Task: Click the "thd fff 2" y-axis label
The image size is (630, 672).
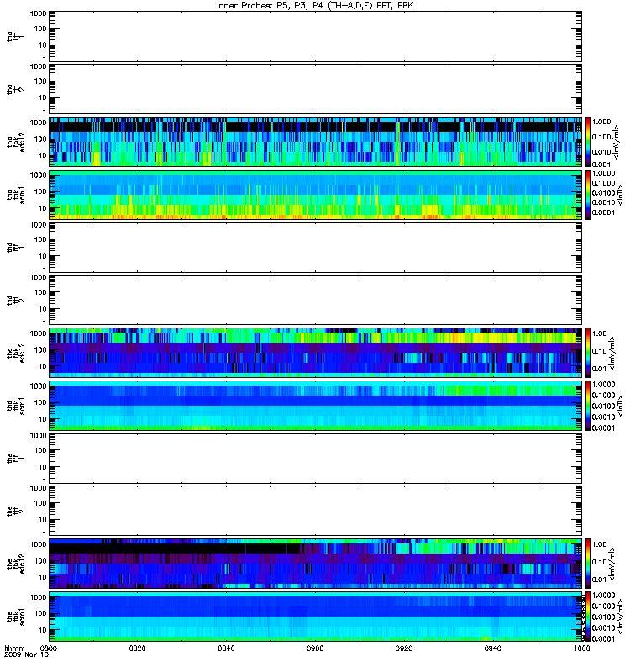Action: click(x=15, y=300)
